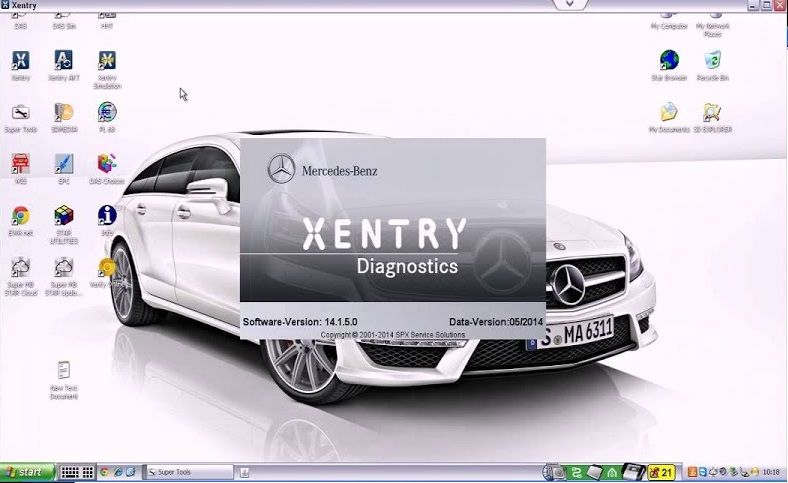
Task: Click the orange icon in system tray
Action: [x=692, y=472]
